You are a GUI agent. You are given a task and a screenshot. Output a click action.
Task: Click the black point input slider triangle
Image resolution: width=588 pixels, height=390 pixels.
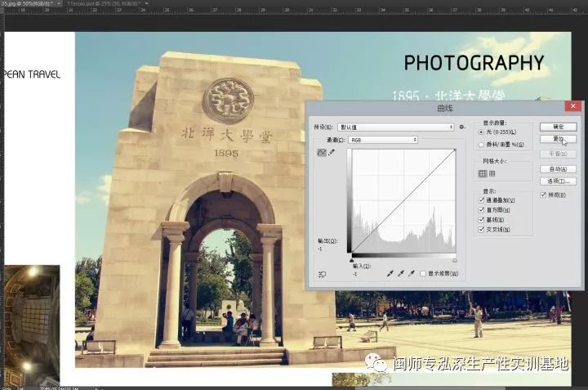point(351,260)
